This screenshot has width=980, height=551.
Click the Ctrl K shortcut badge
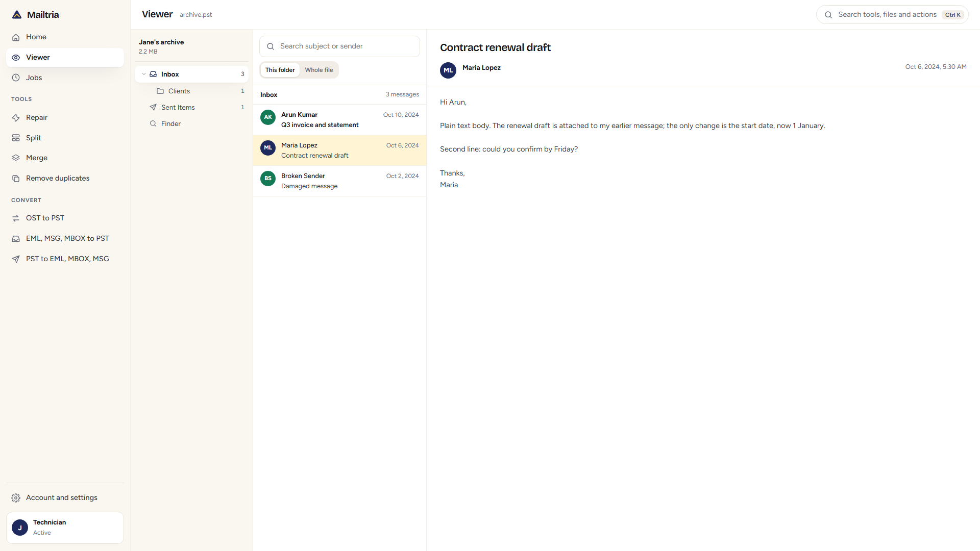click(x=953, y=15)
